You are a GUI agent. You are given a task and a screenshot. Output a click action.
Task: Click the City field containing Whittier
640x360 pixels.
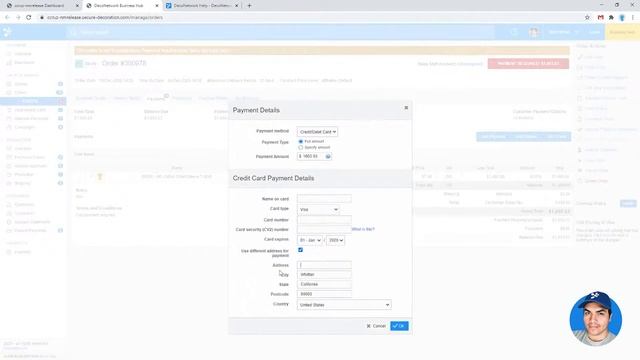pyautogui.click(x=324, y=274)
